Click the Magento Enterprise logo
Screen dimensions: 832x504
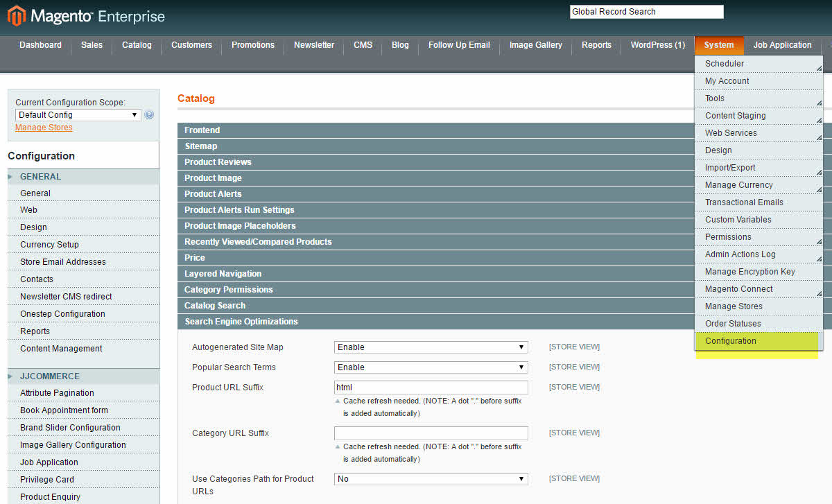coord(83,15)
